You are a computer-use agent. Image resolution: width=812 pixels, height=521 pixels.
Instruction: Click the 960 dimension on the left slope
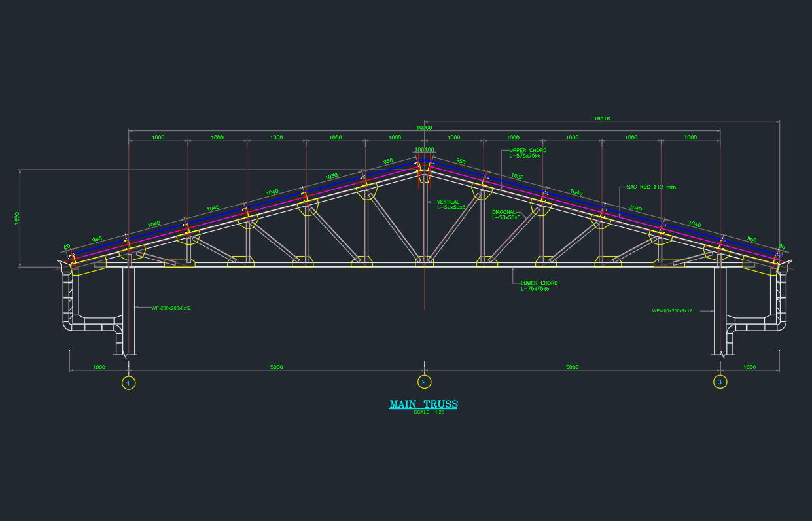pyautogui.click(x=97, y=240)
